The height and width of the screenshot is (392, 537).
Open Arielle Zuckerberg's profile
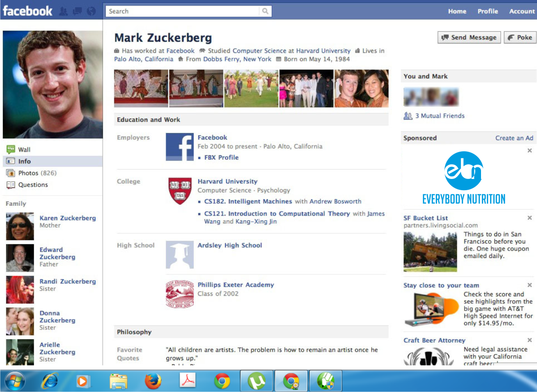(x=57, y=348)
